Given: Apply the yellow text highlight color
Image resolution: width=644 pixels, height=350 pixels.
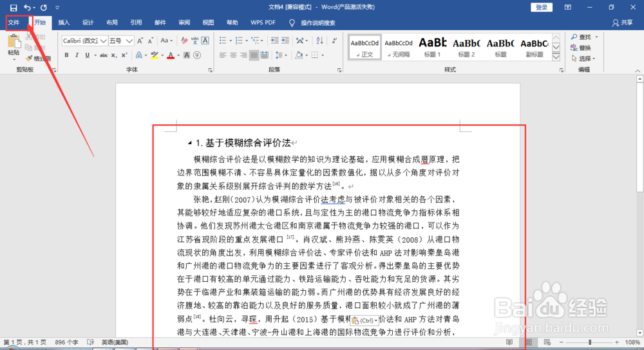Looking at the screenshot, I should (155, 55).
